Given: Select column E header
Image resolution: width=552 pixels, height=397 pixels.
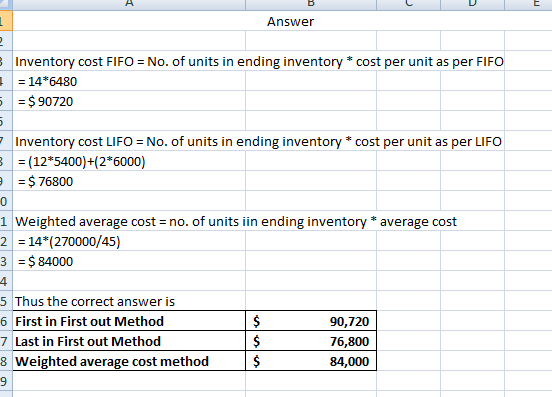Looking at the screenshot, I should pos(528,4).
